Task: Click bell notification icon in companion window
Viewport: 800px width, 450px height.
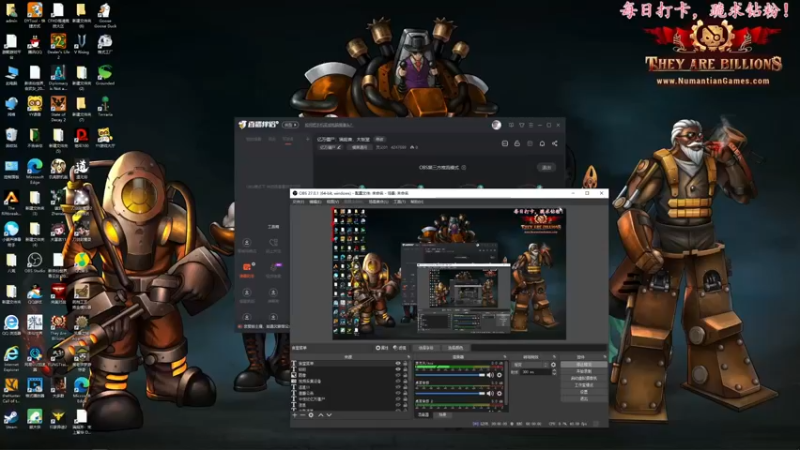Action: click(x=542, y=143)
